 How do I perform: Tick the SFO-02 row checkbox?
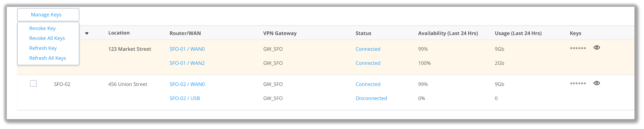point(33,84)
